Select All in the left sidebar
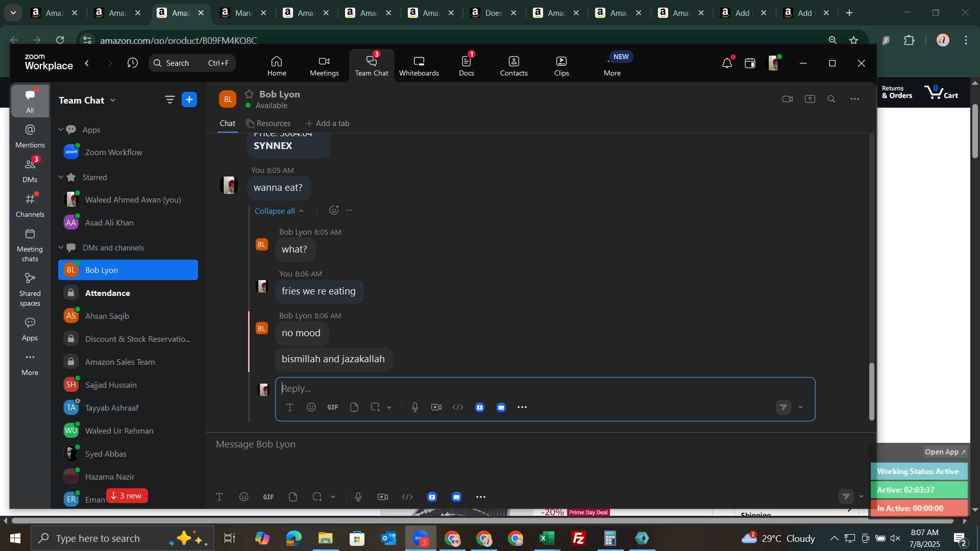Screen dimensions: 980x551 point(30,101)
